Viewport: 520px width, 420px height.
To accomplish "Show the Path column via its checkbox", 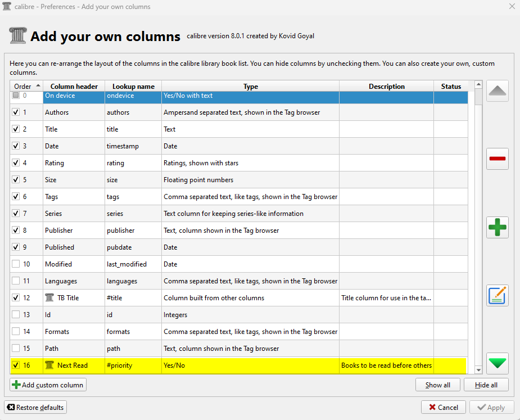I will point(16,348).
